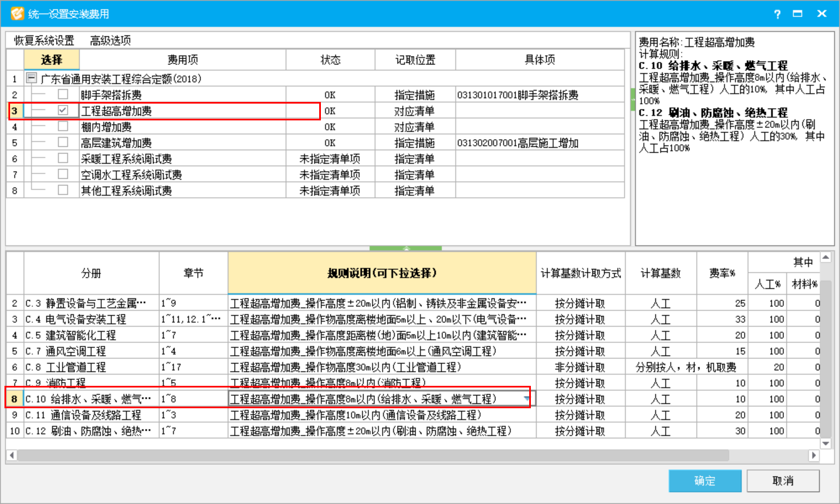Uncheck the 工程超高增加费 checkbox
This screenshot has height=504, width=840.
click(x=63, y=110)
